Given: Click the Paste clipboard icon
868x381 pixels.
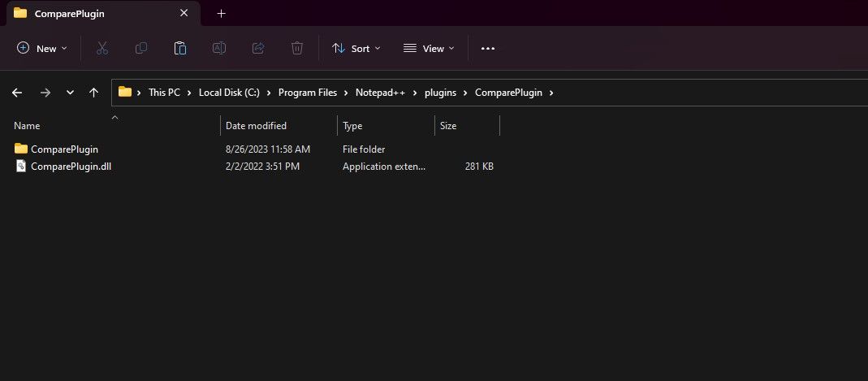Looking at the screenshot, I should (x=180, y=49).
